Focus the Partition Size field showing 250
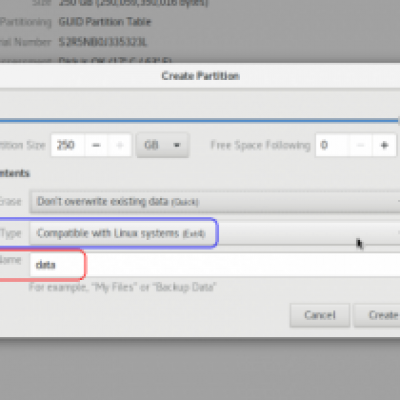The height and width of the screenshot is (400, 400). 68,145
